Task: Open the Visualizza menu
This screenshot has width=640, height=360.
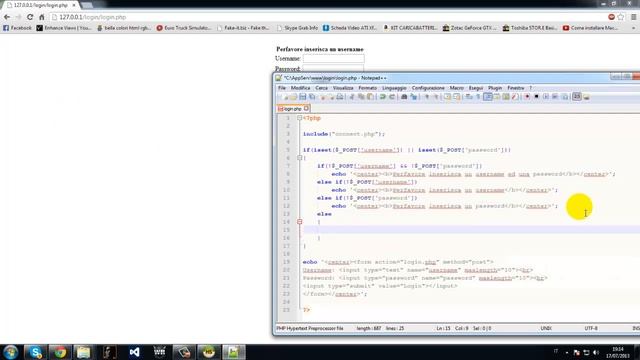Action: [x=343, y=88]
